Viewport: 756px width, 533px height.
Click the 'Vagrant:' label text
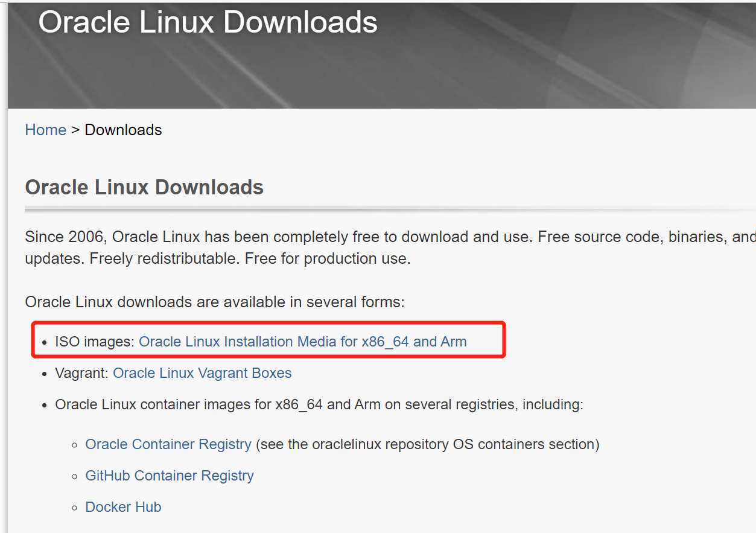tap(81, 373)
